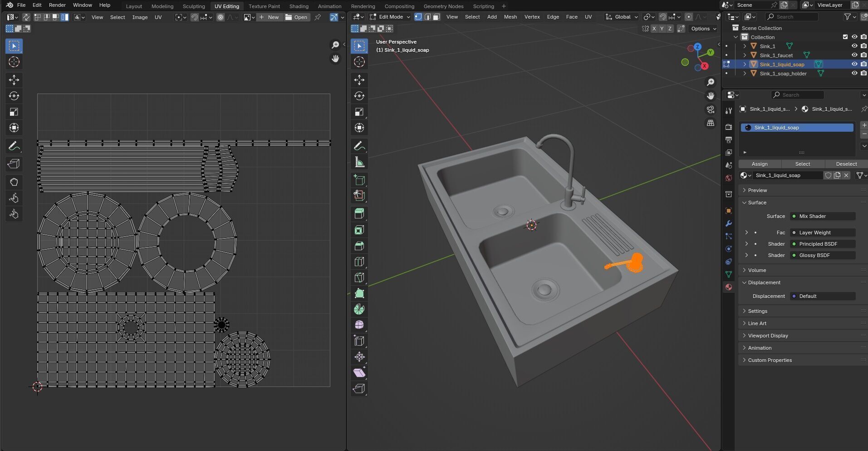Open the Mesh menu in 3D viewport
868x451 pixels.
click(x=510, y=17)
